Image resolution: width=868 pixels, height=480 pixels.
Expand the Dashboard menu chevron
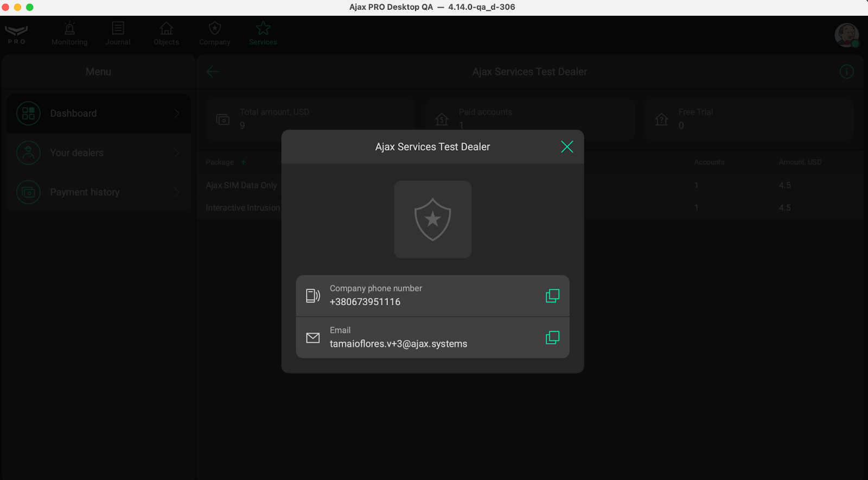(177, 113)
